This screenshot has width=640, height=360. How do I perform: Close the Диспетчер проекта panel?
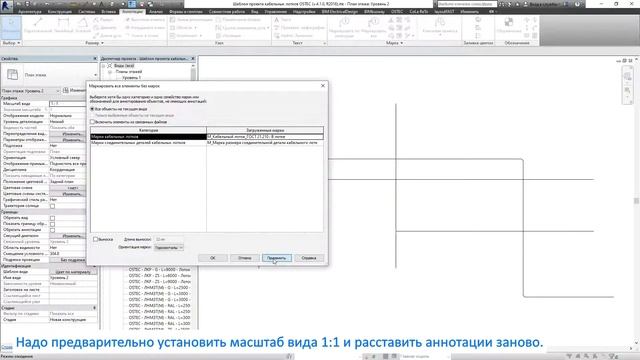click(x=193, y=59)
